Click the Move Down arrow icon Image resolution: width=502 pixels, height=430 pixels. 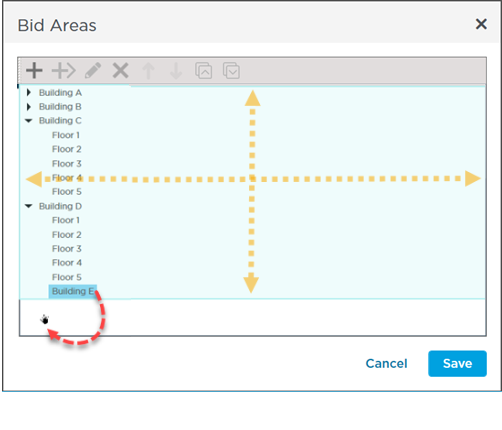tap(176, 71)
